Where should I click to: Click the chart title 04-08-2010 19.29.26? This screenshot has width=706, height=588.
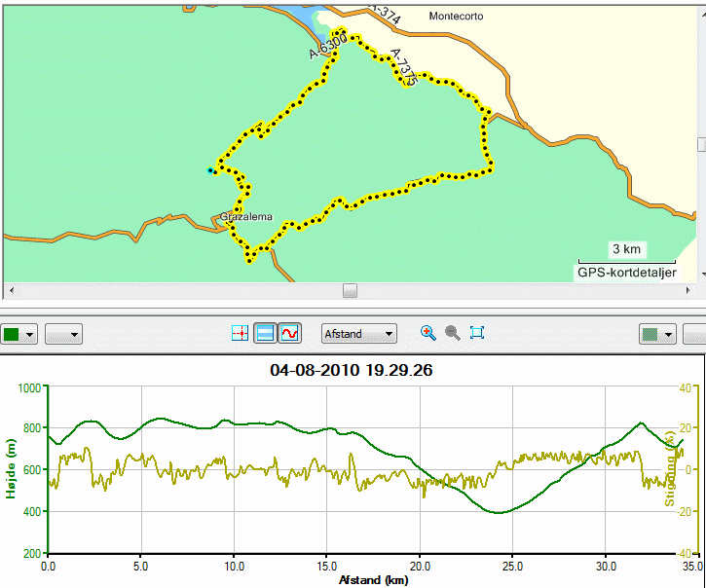[352, 370]
